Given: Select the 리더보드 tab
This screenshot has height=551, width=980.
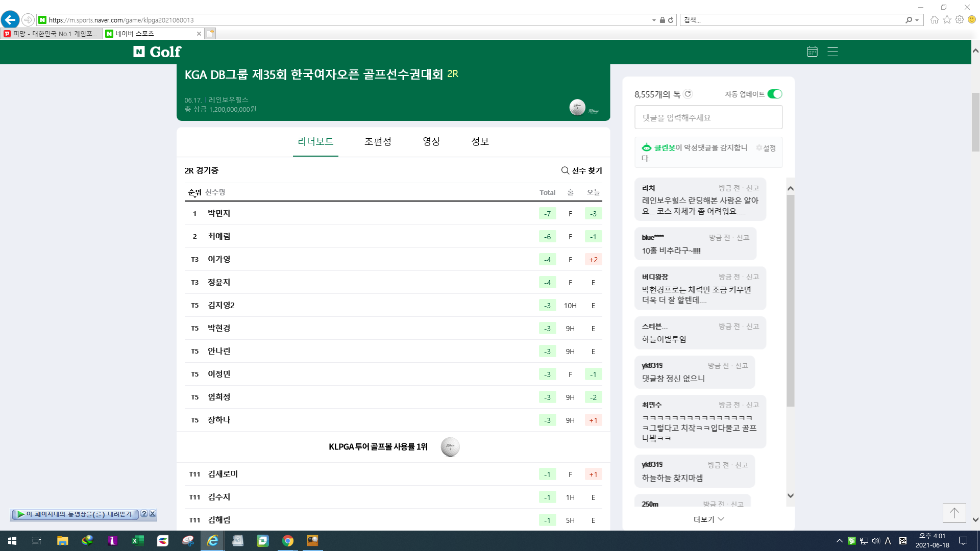Looking at the screenshot, I should [315, 141].
